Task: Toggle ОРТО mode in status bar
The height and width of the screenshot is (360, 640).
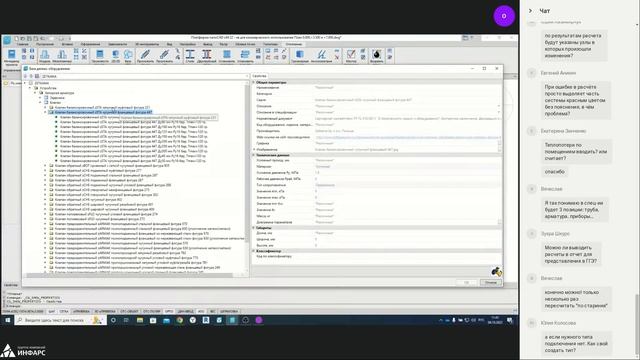Action: pyautogui.click(x=169, y=311)
